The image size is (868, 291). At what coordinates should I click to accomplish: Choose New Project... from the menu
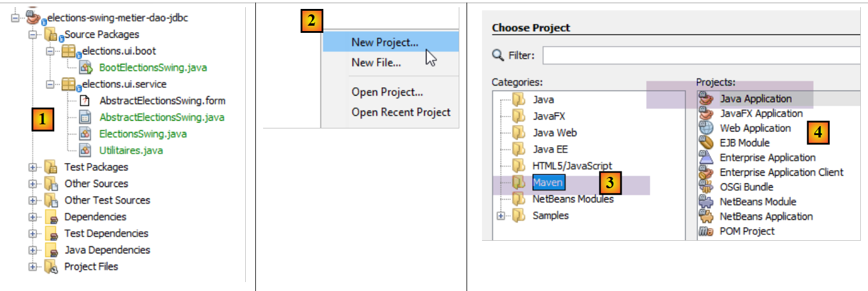385,42
